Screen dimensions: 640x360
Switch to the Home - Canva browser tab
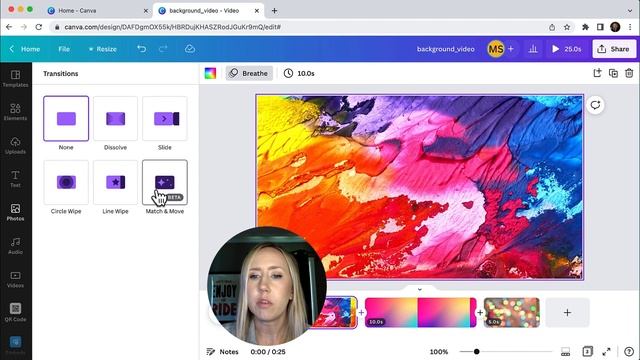click(98, 11)
